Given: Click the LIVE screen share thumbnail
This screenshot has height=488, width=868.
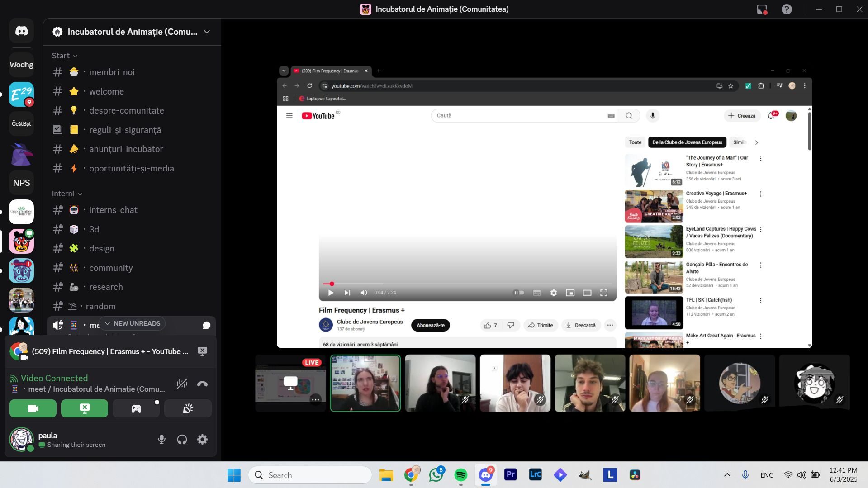Looking at the screenshot, I should pyautogui.click(x=290, y=383).
